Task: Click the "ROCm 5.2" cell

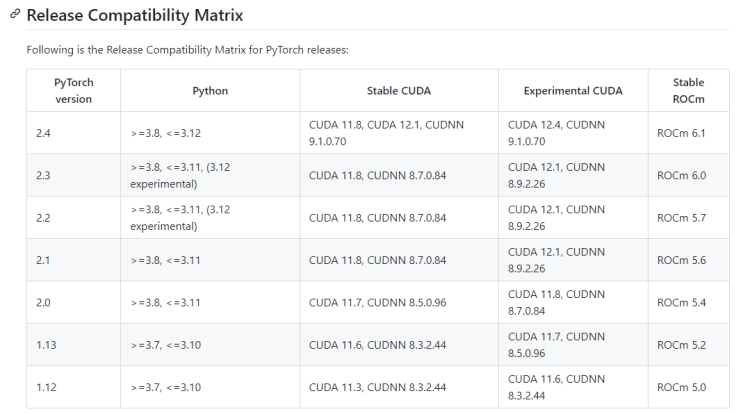Action: tap(689, 345)
